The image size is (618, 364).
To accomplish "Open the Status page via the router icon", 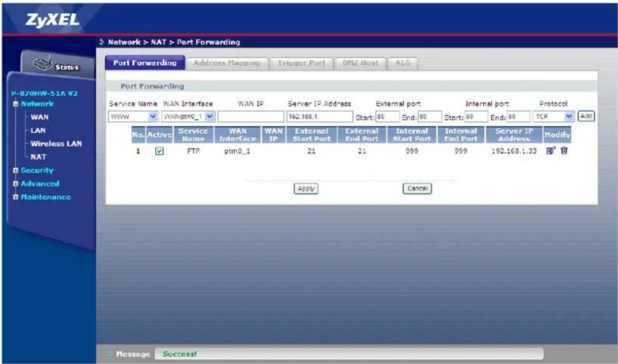I will 43,64.
